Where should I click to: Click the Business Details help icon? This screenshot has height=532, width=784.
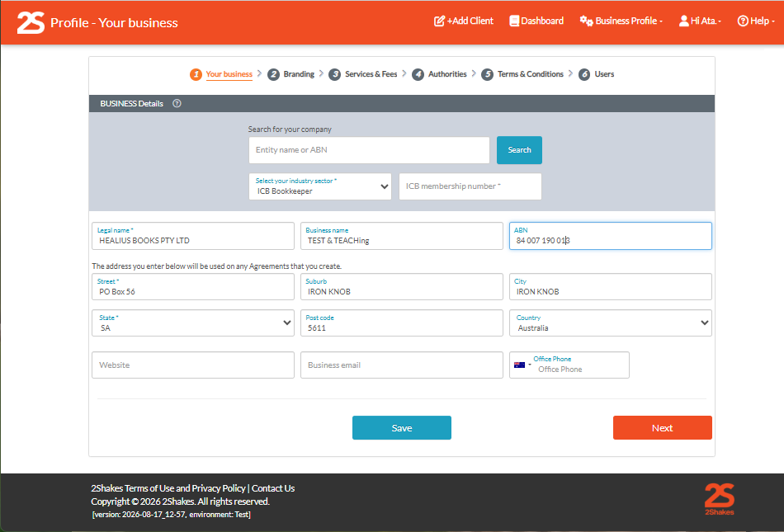(177, 103)
